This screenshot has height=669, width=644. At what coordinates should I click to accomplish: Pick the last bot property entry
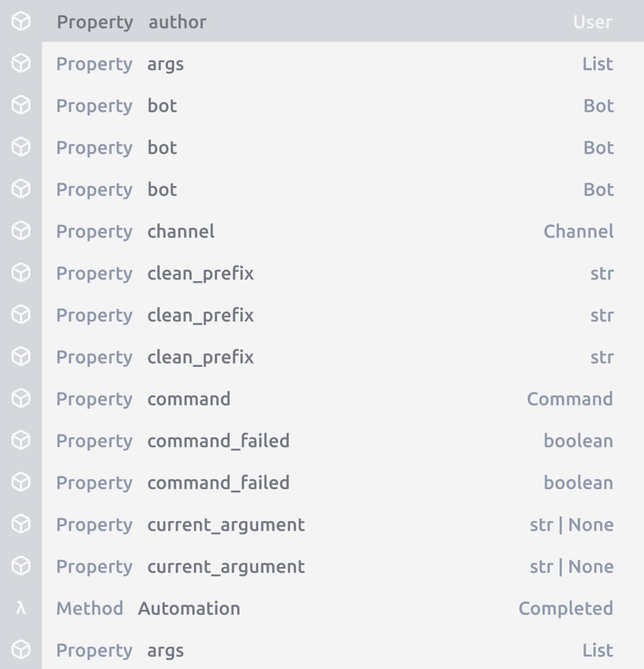[x=162, y=189]
